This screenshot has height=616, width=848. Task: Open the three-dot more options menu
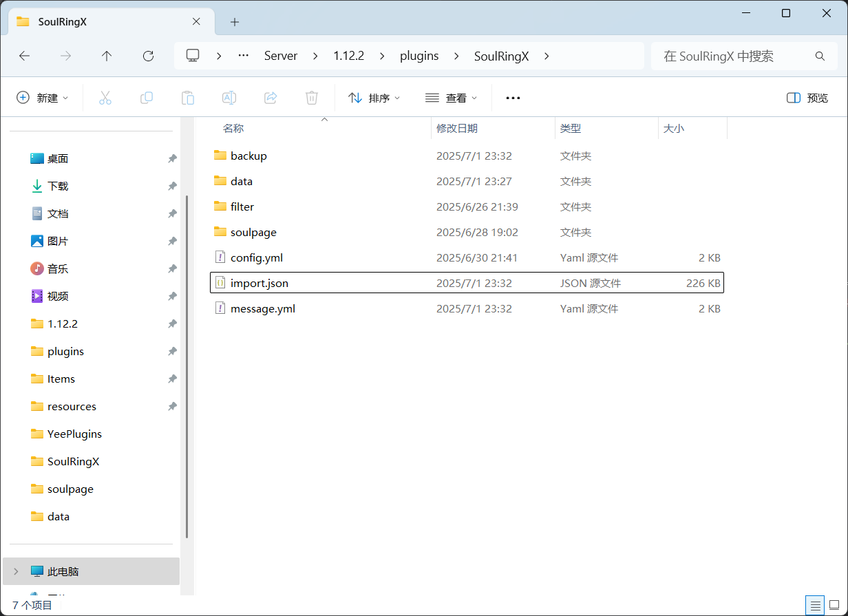point(513,98)
